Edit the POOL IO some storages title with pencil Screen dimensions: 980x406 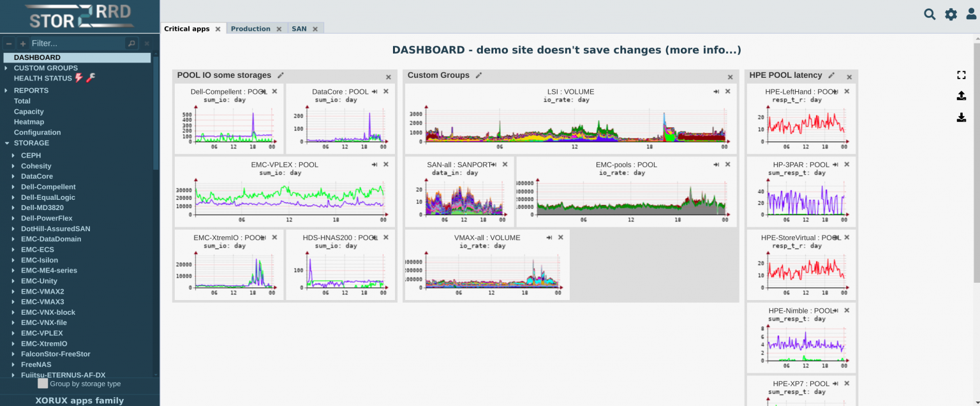281,75
